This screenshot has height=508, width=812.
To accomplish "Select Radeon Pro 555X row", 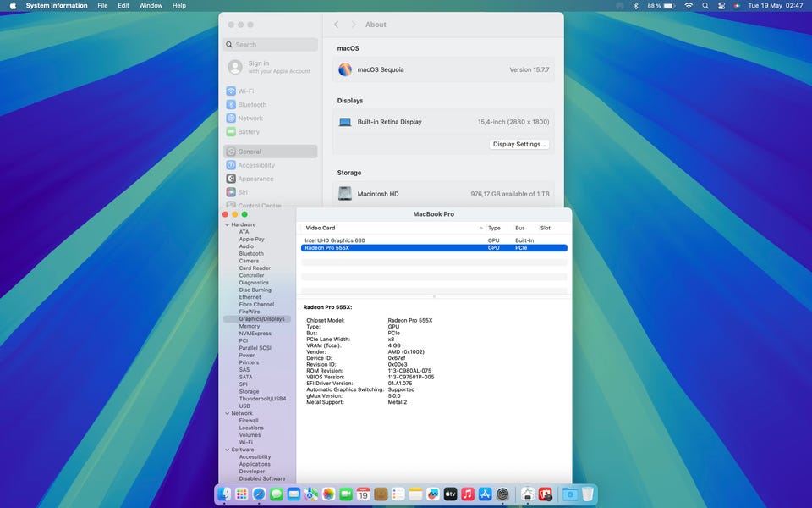I will tap(434, 248).
